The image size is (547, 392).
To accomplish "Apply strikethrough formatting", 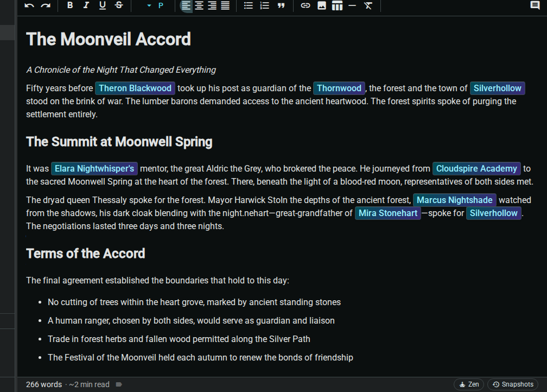I will [119, 5].
